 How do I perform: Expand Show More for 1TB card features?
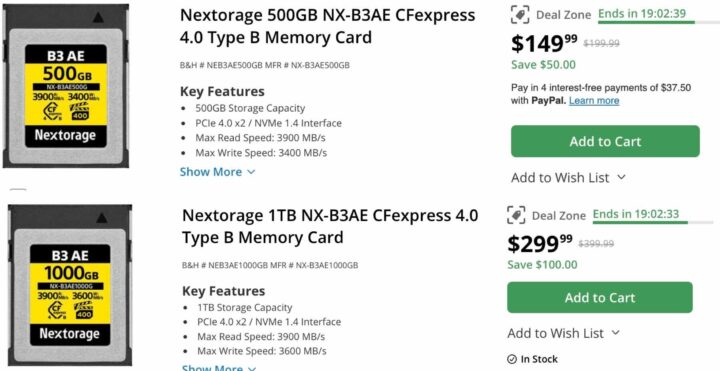[x=219, y=367]
